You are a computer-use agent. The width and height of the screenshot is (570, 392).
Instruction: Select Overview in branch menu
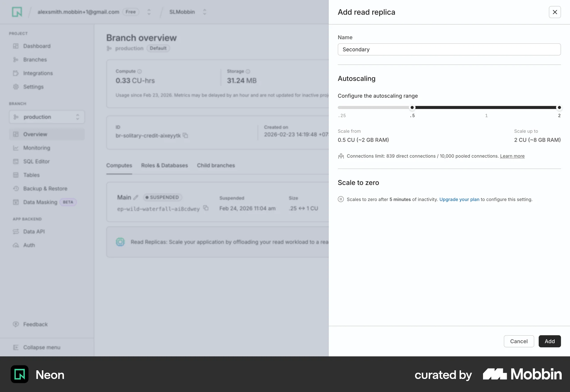tap(47, 134)
